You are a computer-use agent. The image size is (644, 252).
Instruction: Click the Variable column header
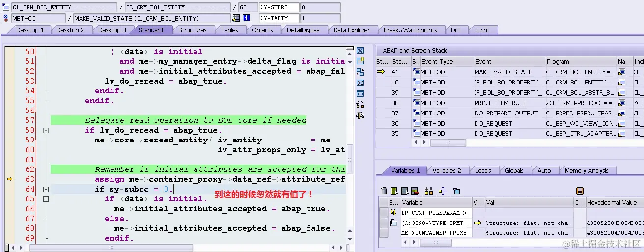coord(436,202)
